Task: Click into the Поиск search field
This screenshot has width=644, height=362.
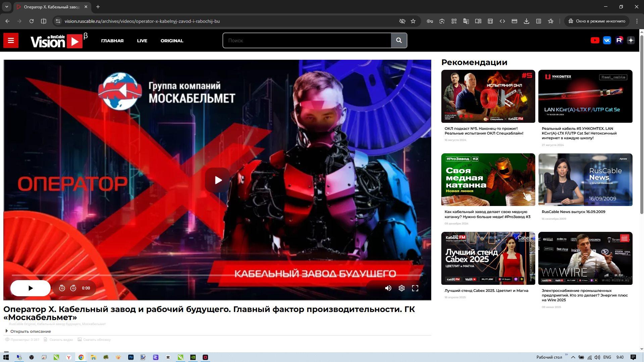Action: 307,41
